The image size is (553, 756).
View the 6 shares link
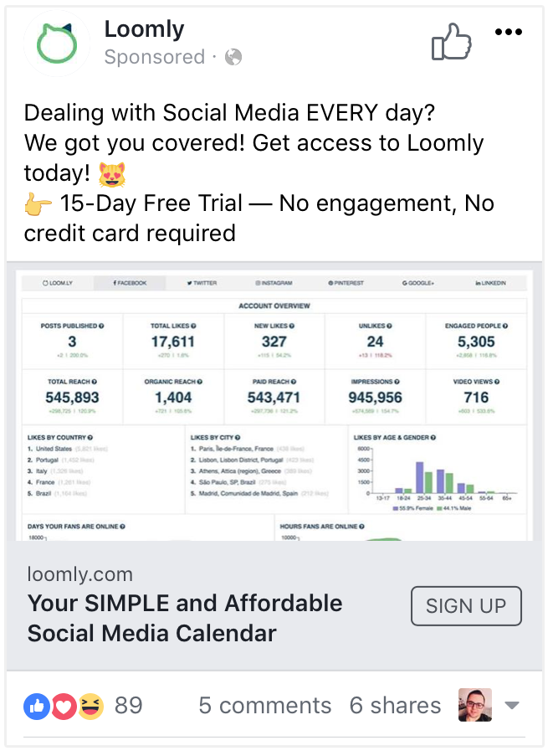395,706
